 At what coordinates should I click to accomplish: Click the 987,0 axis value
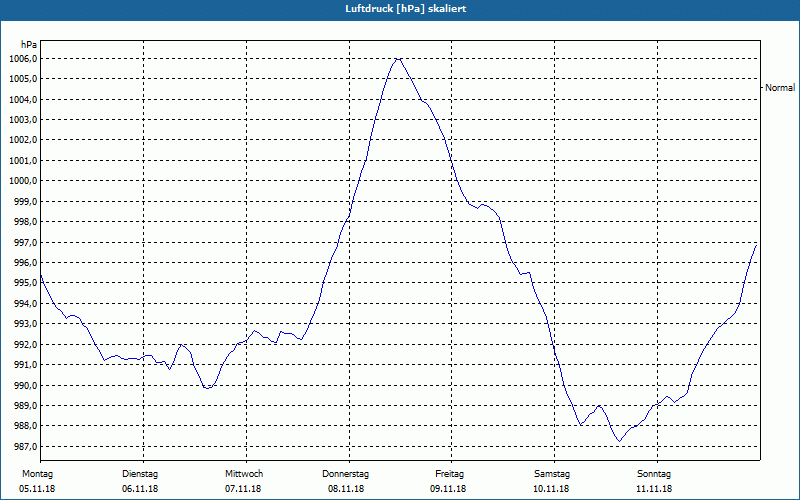(25, 446)
